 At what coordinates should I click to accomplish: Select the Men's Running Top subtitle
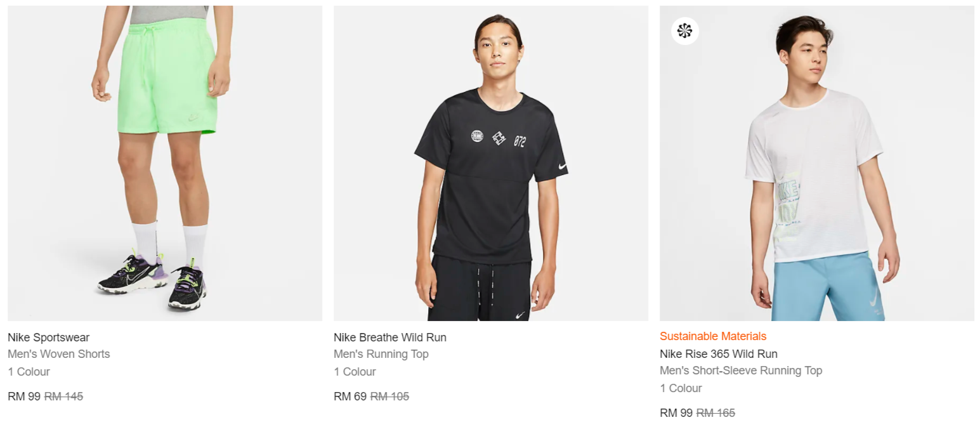[x=381, y=354]
